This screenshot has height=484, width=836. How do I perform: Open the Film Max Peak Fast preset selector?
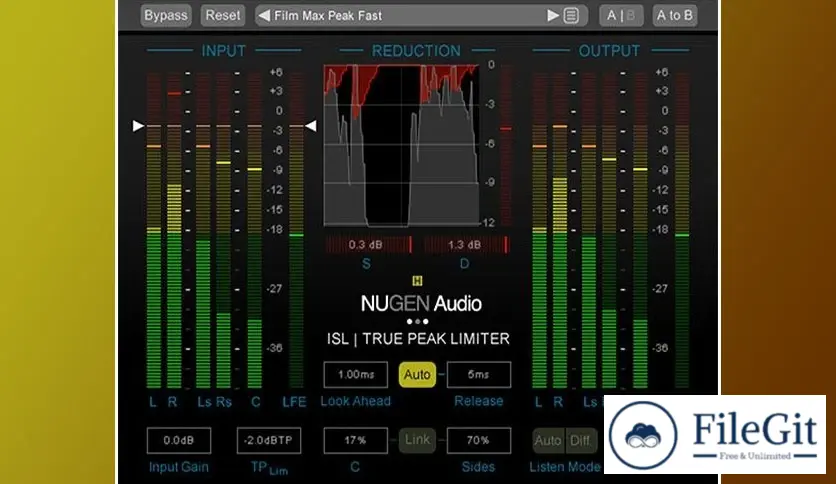pos(421,15)
